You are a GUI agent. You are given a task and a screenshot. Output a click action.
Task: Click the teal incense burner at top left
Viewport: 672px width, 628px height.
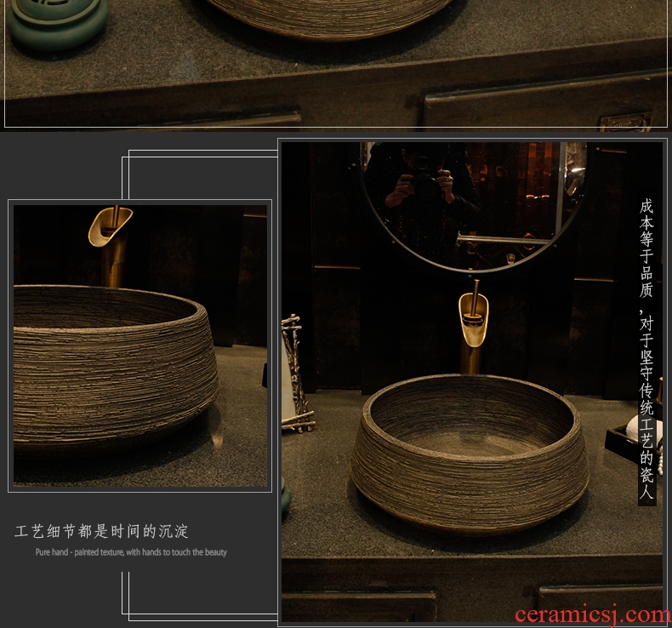(x=57, y=24)
